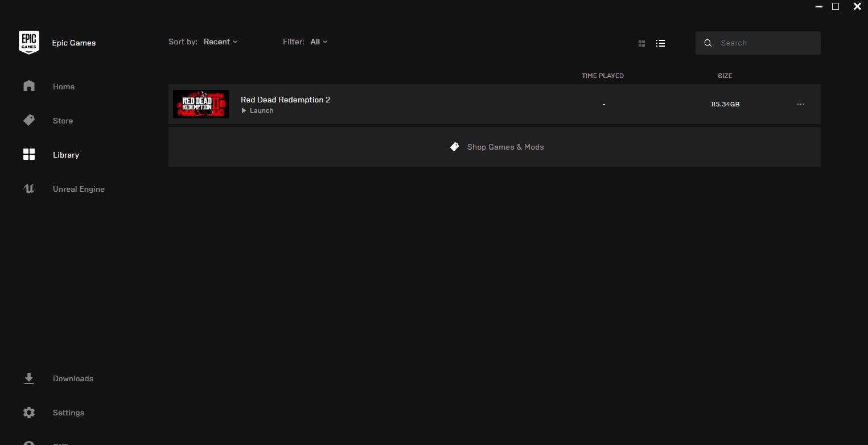This screenshot has width=868, height=445.
Task: Go to Store in the sidebar
Action: pyautogui.click(x=63, y=121)
